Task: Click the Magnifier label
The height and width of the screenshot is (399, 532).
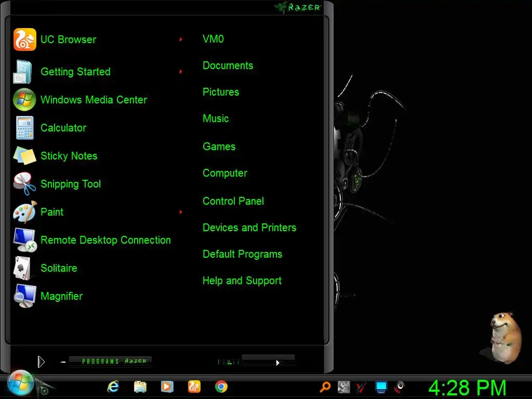Action: pyautogui.click(x=61, y=296)
